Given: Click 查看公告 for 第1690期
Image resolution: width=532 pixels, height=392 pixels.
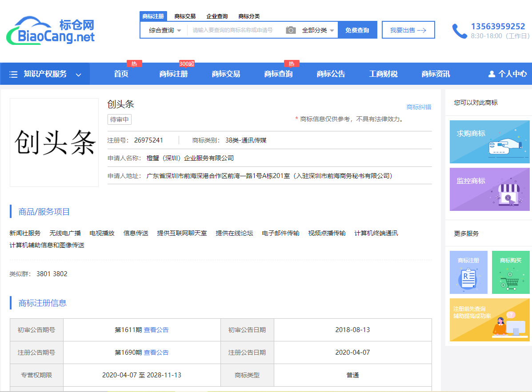Looking at the screenshot, I should click(x=156, y=352).
